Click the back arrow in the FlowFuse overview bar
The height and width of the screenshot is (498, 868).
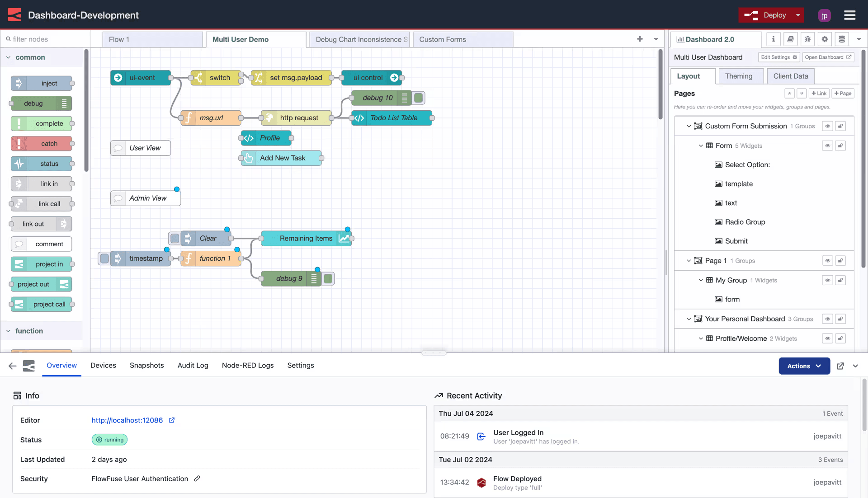point(12,366)
